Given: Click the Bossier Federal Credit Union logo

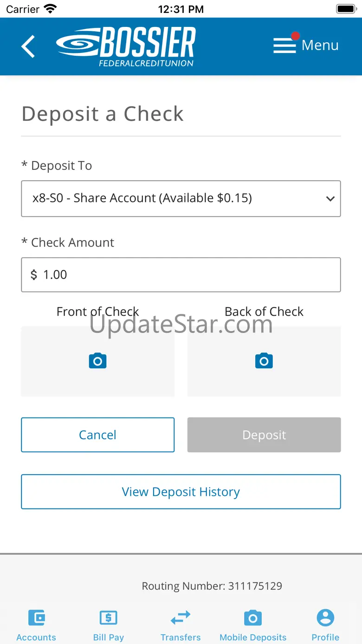Looking at the screenshot, I should 126,46.
